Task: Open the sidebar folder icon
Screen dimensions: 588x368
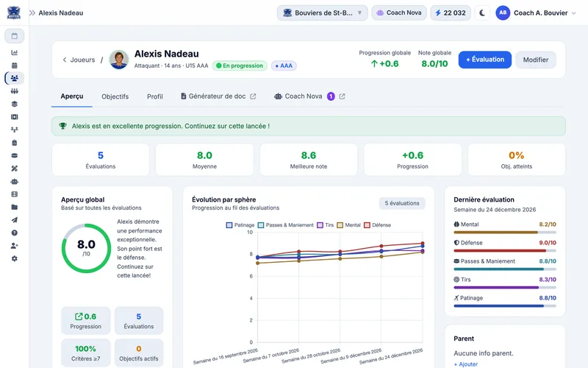Action: pos(14,208)
